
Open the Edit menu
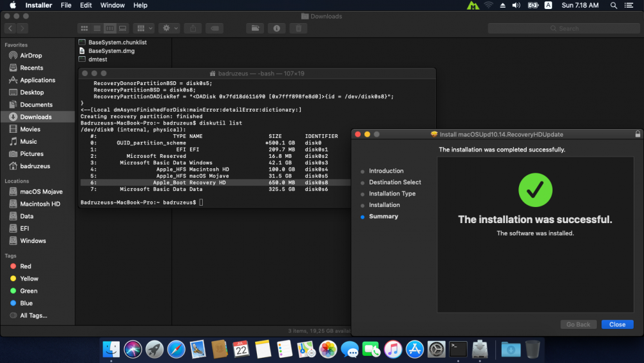pyautogui.click(x=86, y=5)
